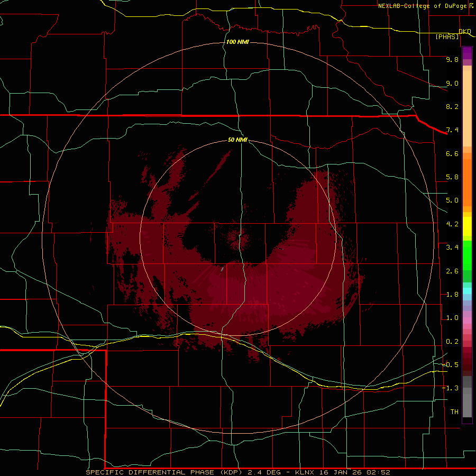Click the 2.4 DEG elevation text
Screen dimensions: 476x476
point(266,472)
